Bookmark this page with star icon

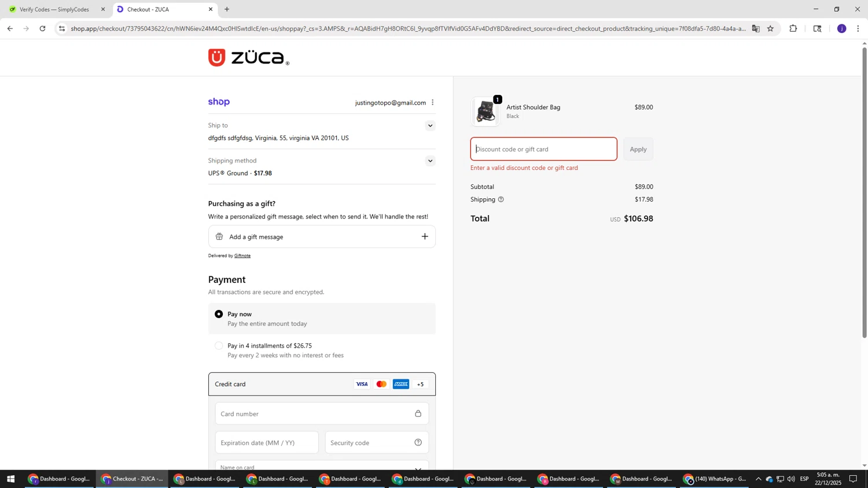pyautogui.click(x=770, y=28)
